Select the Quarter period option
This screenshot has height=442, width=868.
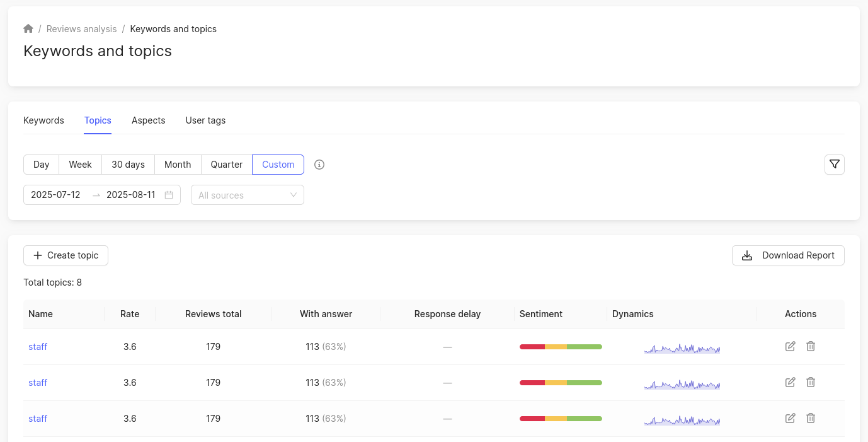(x=226, y=165)
